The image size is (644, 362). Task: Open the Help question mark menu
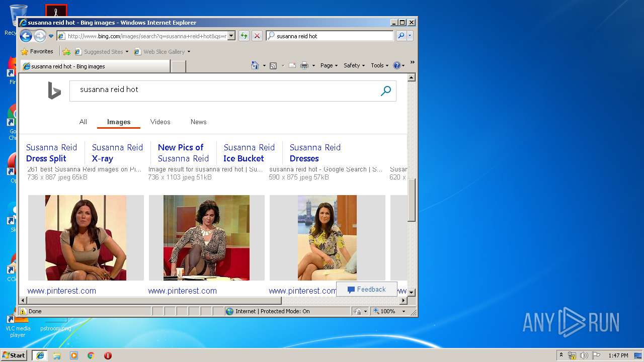398,65
